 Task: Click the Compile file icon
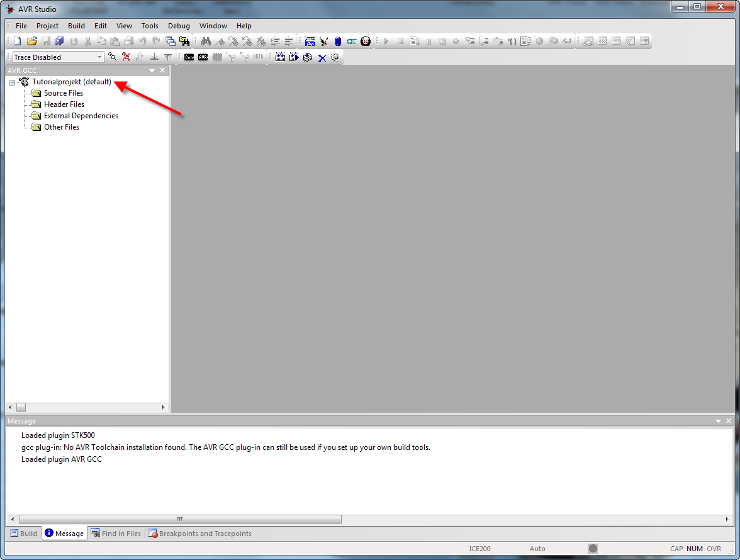tap(308, 57)
